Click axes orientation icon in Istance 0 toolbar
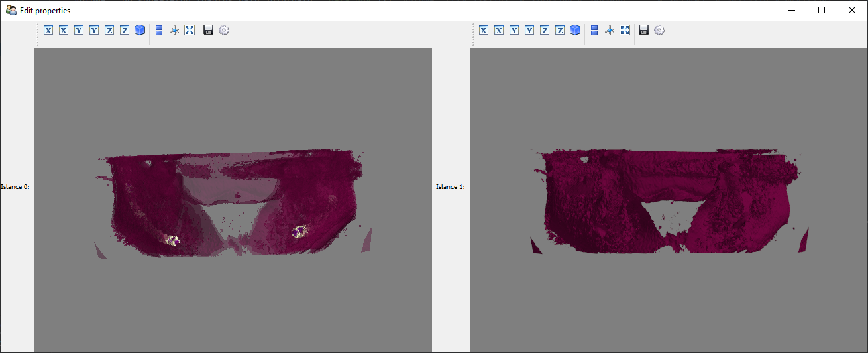 coord(174,30)
